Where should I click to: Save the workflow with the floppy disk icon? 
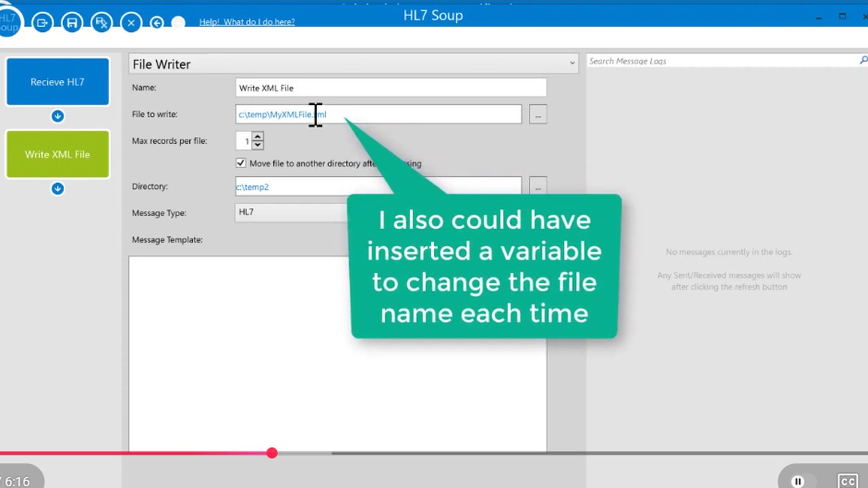tap(71, 23)
